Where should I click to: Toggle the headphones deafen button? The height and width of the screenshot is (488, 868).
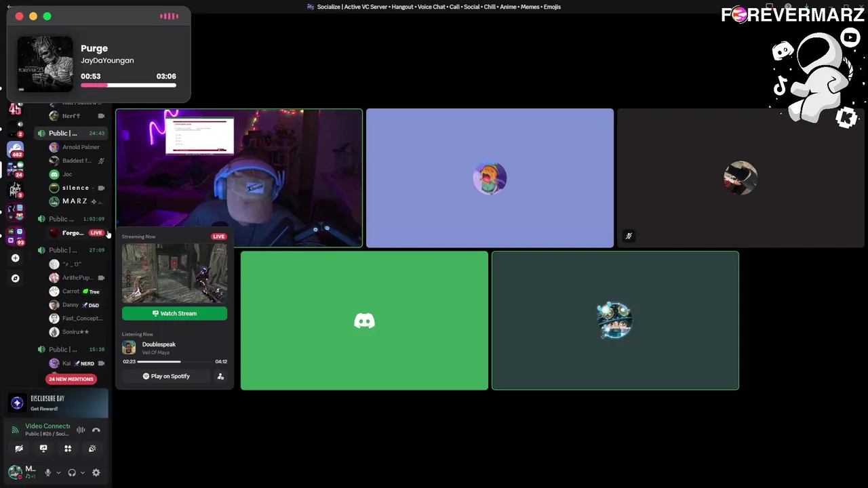(72, 472)
